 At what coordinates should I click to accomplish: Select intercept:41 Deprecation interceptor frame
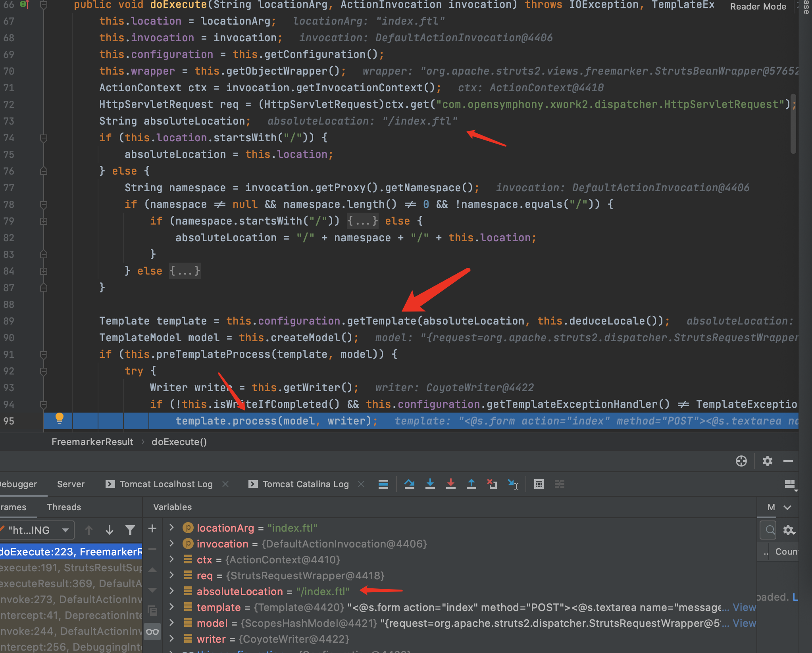[x=71, y=615]
